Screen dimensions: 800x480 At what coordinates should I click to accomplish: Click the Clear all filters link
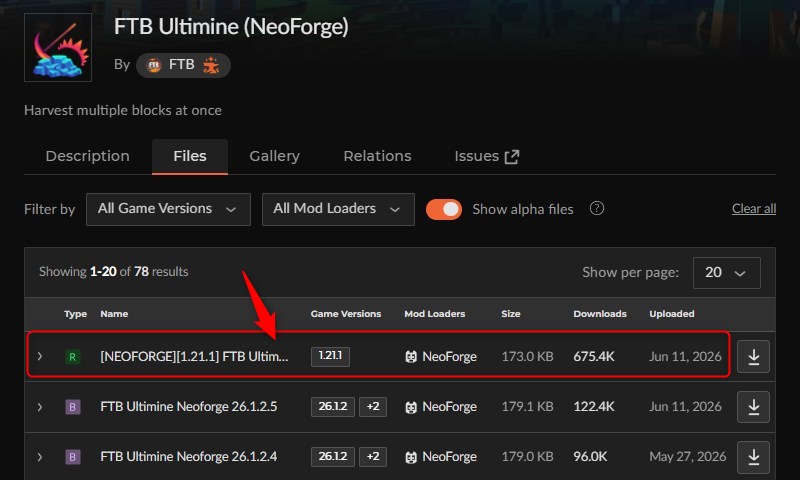[x=754, y=209]
